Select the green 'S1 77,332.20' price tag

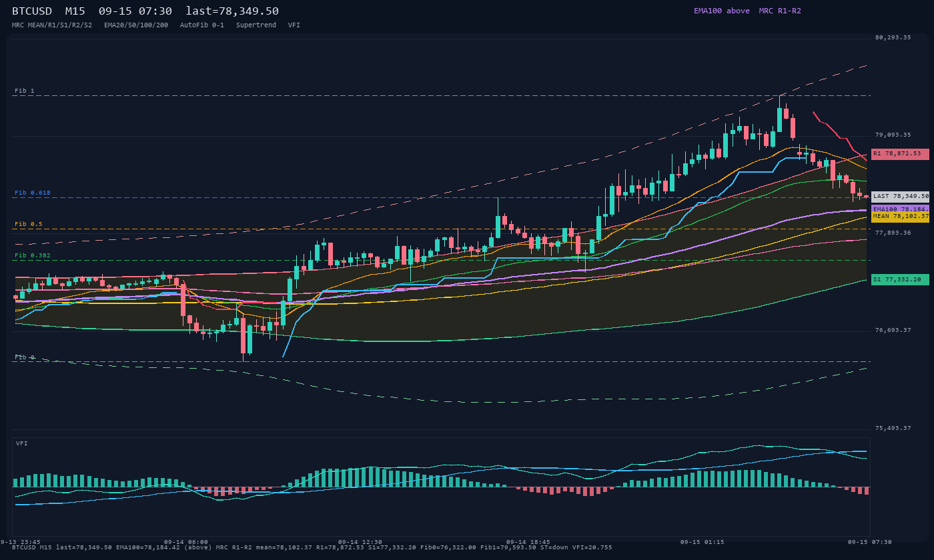click(x=900, y=279)
